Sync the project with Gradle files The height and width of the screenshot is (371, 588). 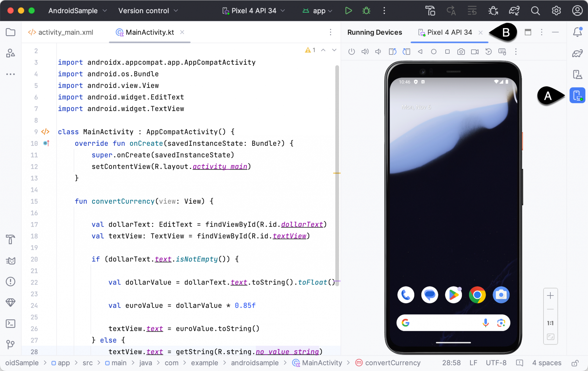point(514,11)
